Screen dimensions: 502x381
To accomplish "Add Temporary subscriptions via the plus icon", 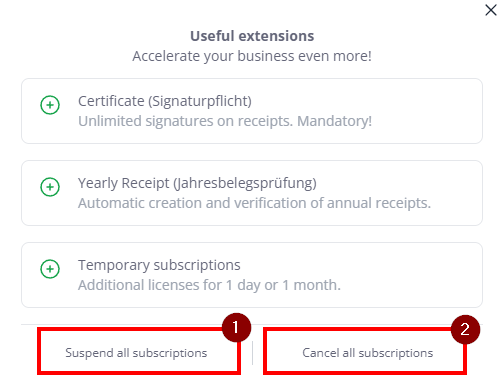I will coord(50,269).
